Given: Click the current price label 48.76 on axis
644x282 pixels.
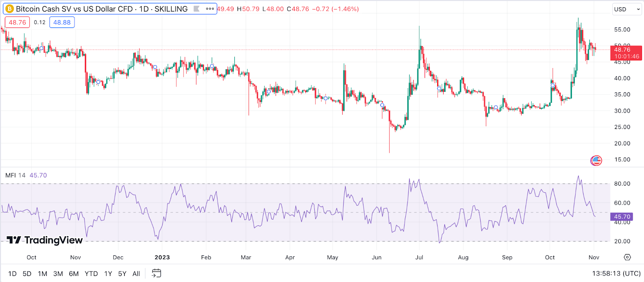Looking at the screenshot, I should [626, 53].
